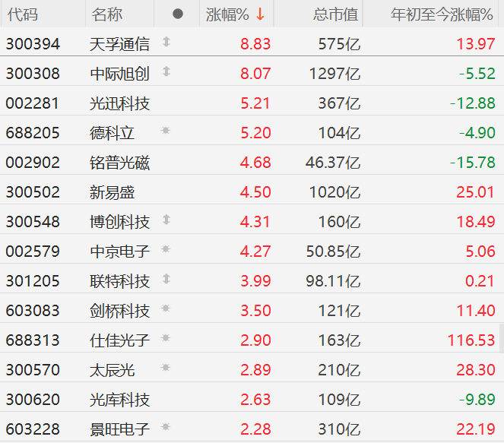Click the sun marker icon beside 景旺电子
The height and width of the screenshot is (443, 504).
(166, 427)
